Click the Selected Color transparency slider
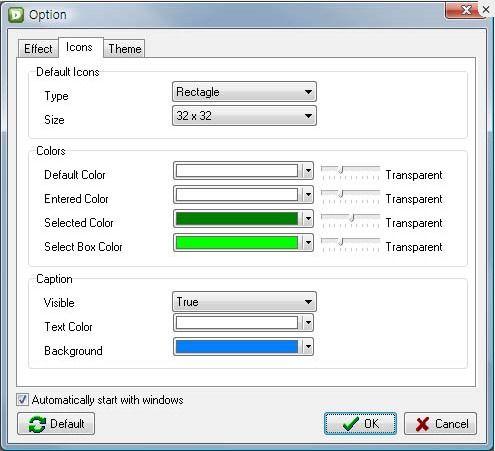 click(x=350, y=220)
